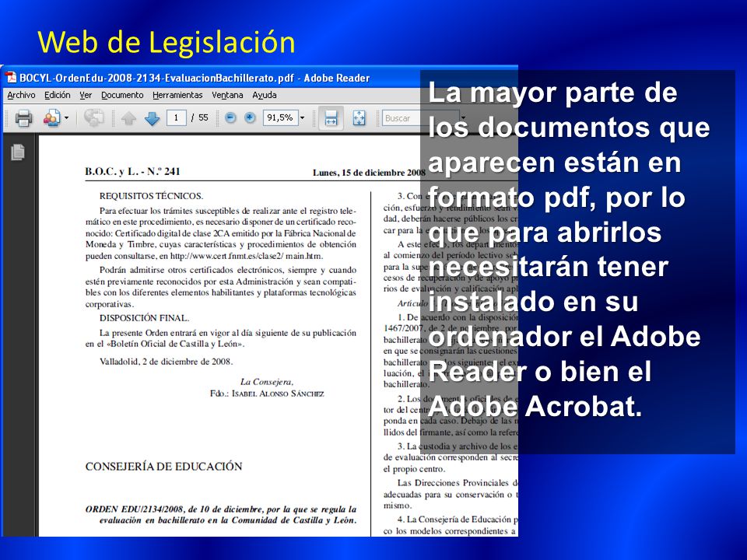Click the heading 'REQUISITOS TÉCNICOS.'
Image resolution: width=747 pixels, height=560 pixels.
pyautogui.click(x=151, y=196)
